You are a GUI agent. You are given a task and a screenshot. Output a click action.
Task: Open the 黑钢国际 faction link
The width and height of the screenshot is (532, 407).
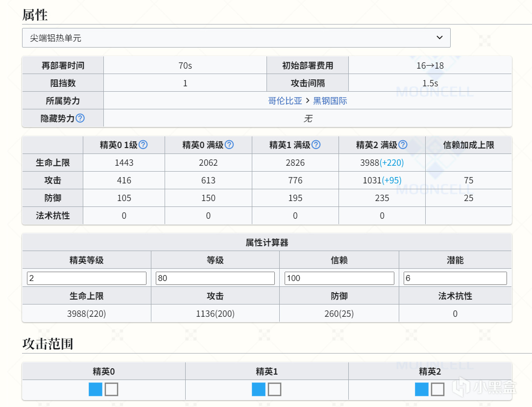tap(330, 101)
